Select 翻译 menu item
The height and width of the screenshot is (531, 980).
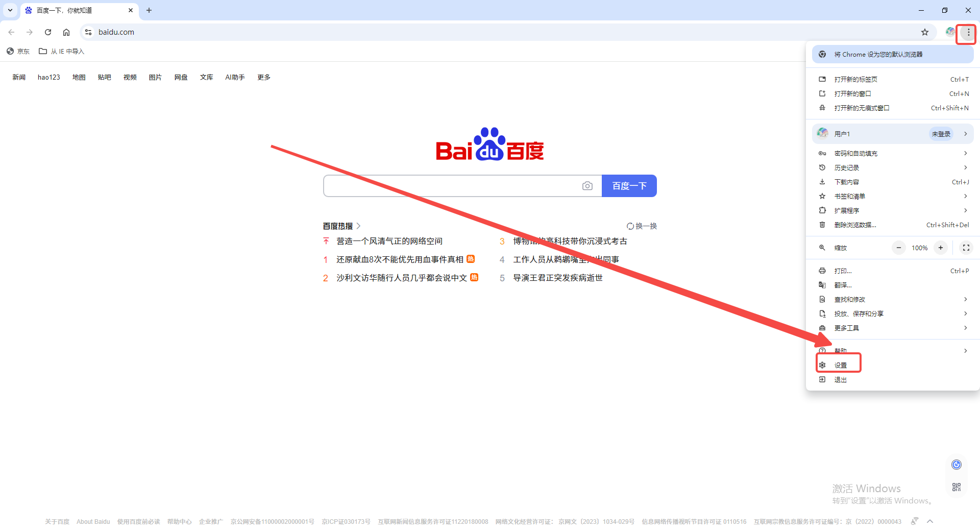coord(893,285)
